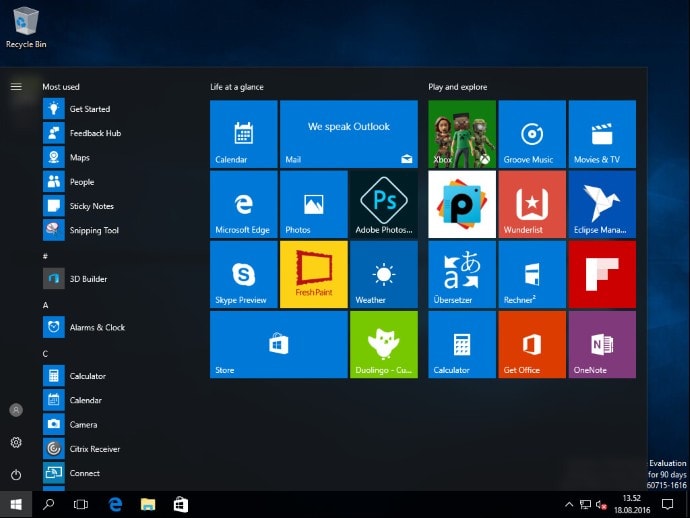Open the Mail tile saying We speak Outlook
The width and height of the screenshot is (690, 518).
[x=349, y=134]
